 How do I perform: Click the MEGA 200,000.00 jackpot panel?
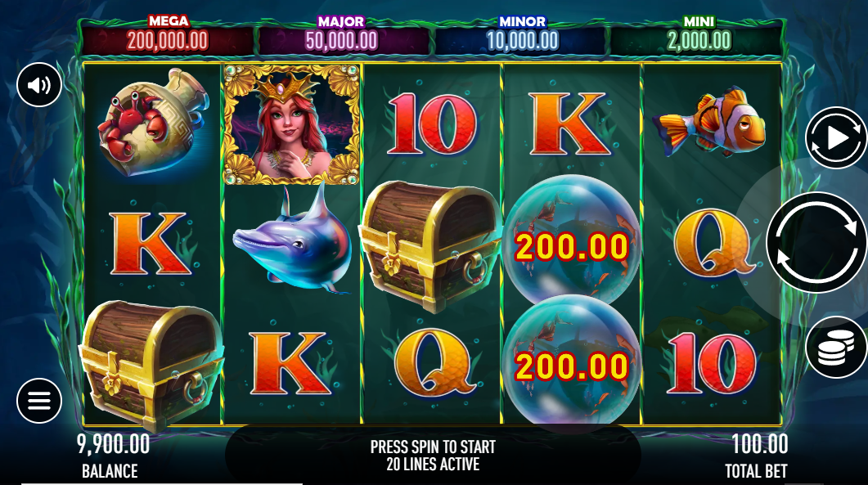coord(167,35)
